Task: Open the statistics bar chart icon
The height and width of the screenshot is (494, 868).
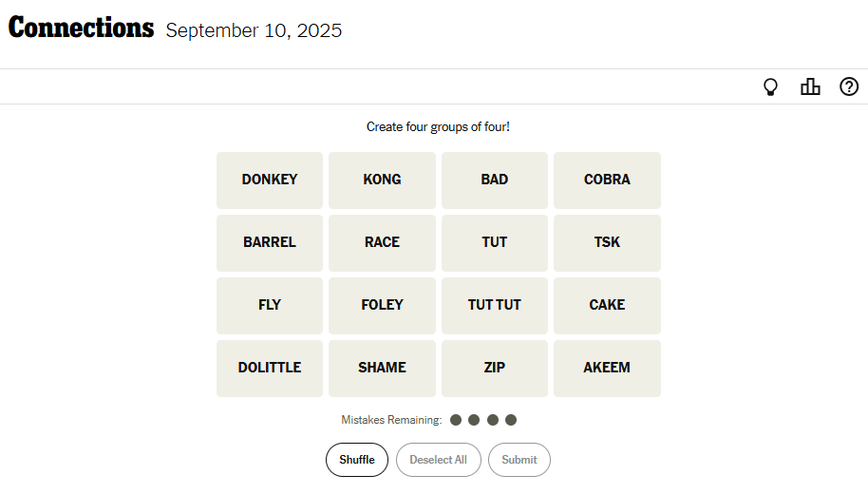Action: [x=810, y=86]
